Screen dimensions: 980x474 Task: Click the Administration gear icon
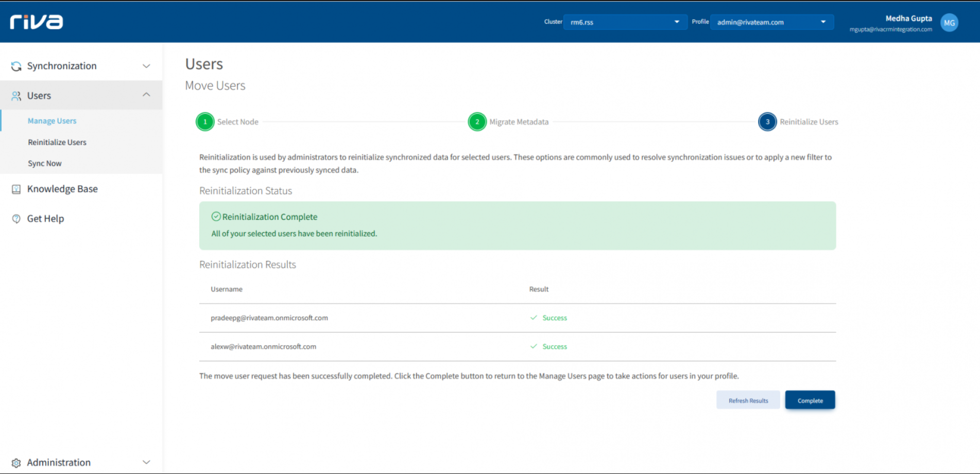tap(16, 463)
